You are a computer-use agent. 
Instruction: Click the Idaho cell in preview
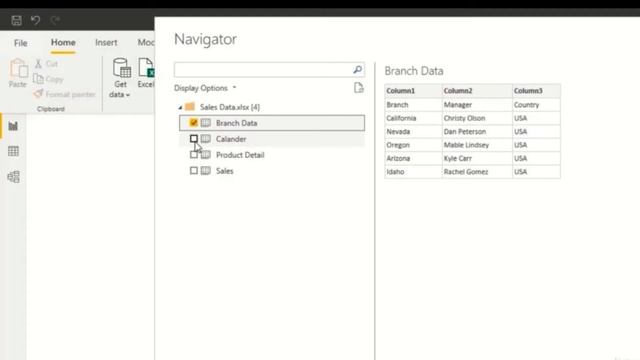413,172
